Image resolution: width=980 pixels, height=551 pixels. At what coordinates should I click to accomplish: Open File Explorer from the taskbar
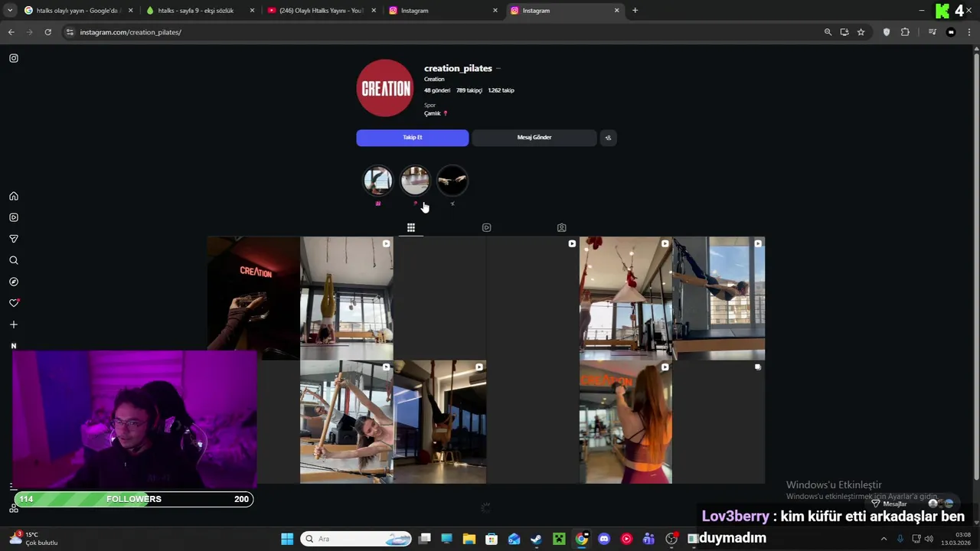tap(469, 539)
